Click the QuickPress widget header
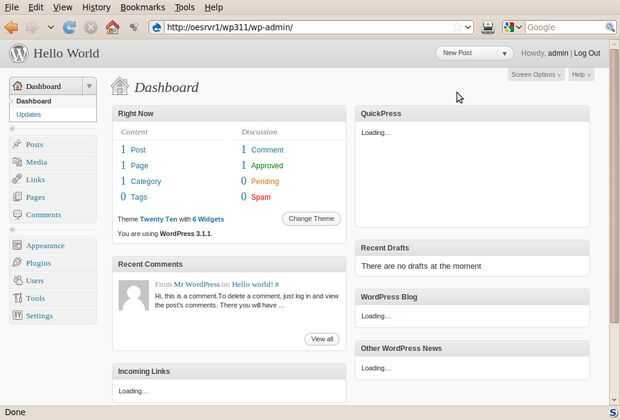 pyautogui.click(x=472, y=114)
